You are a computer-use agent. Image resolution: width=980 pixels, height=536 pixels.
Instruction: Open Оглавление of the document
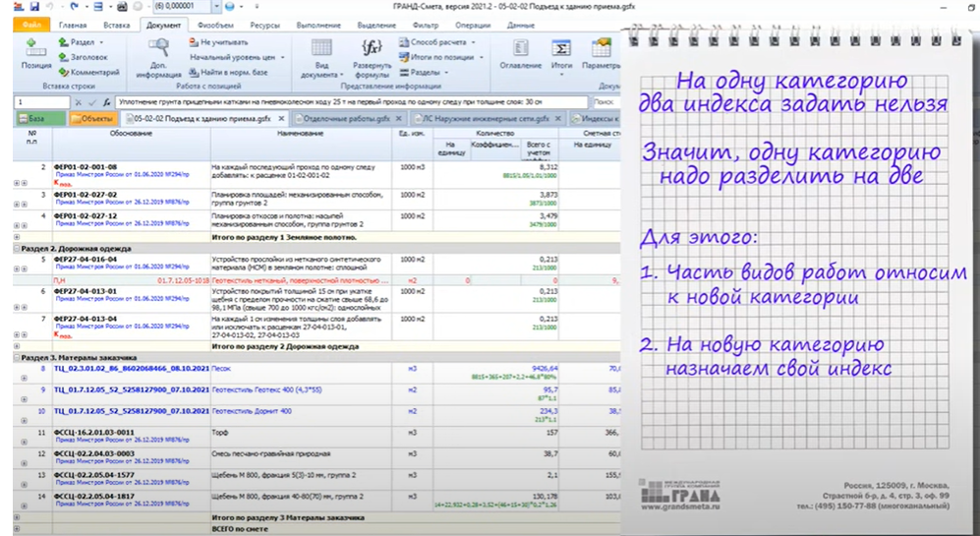pyautogui.click(x=521, y=54)
